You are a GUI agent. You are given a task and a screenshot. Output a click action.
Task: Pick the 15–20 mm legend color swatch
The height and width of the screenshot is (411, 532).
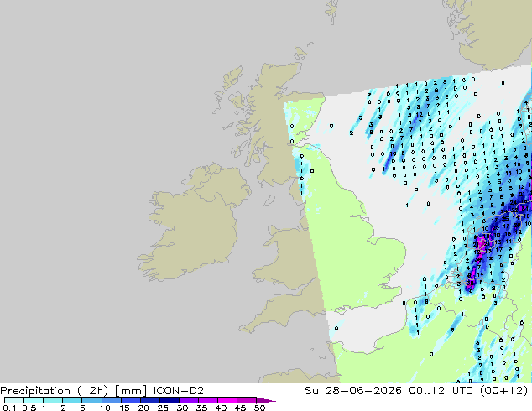pyautogui.click(x=130, y=400)
